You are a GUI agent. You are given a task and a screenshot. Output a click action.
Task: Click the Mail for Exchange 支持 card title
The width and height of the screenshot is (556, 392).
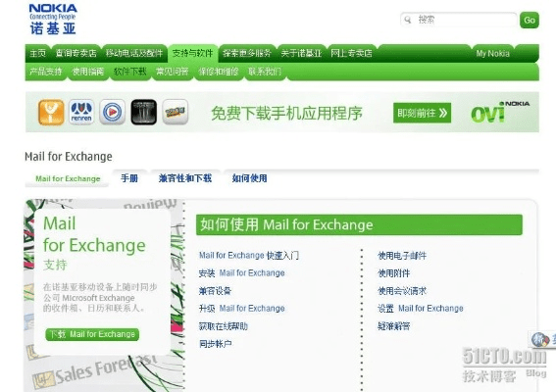tap(94, 243)
